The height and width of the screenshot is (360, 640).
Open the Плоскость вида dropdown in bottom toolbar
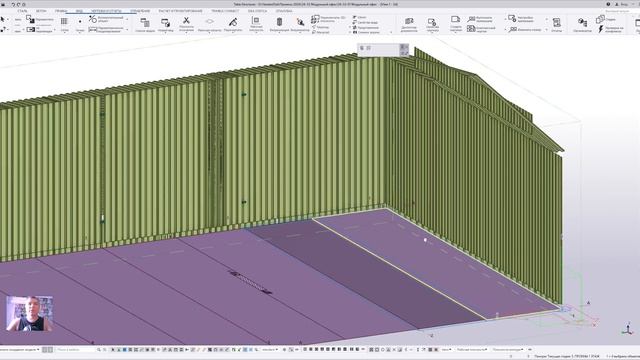pos(508,350)
